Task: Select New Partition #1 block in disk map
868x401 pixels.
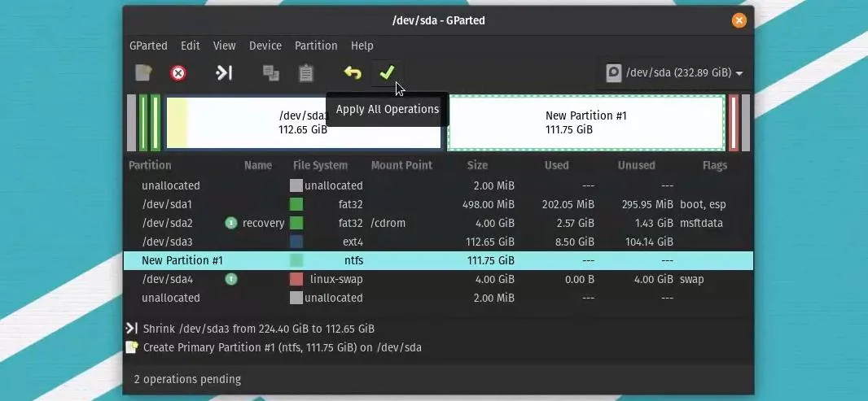Action: [585, 123]
